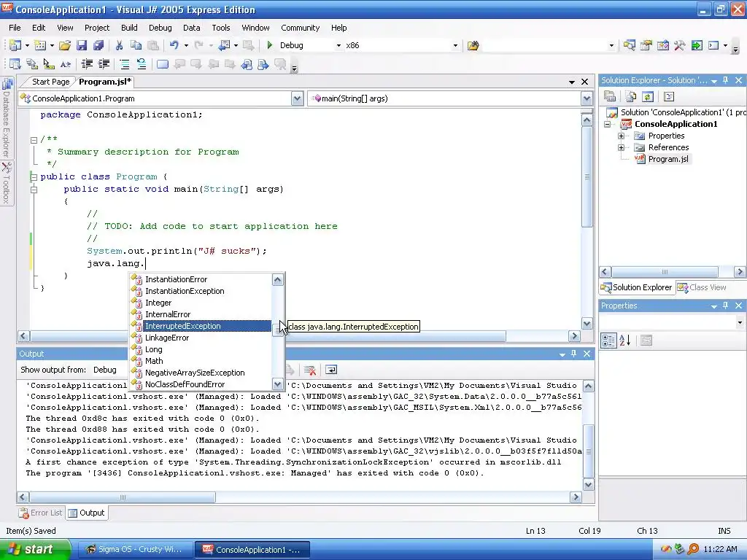Toggle auto-hide pin on Properties panel
The width and height of the screenshot is (747, 560).
726,306
